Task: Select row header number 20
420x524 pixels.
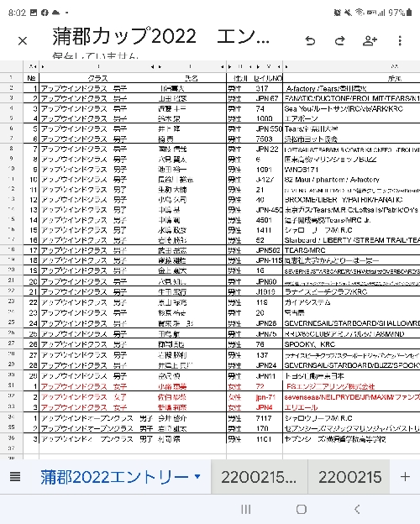Action: point(12,270)
